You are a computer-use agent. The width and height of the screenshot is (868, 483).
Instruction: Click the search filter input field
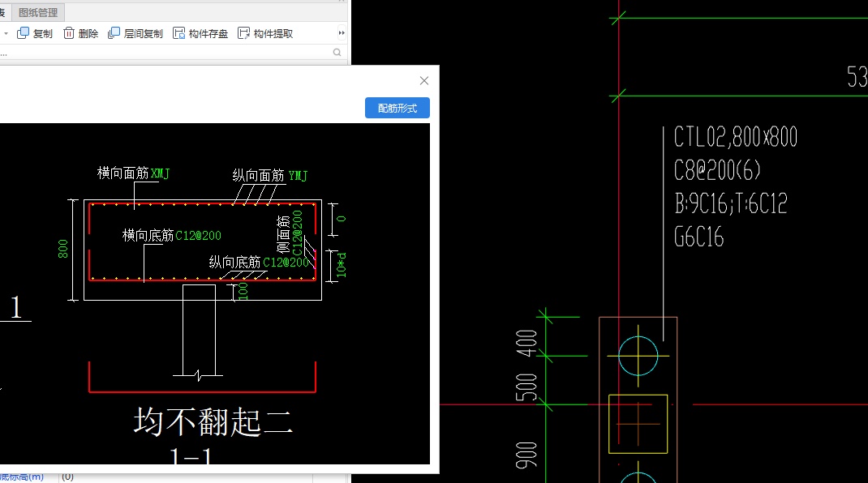click(x=162, y=51)
